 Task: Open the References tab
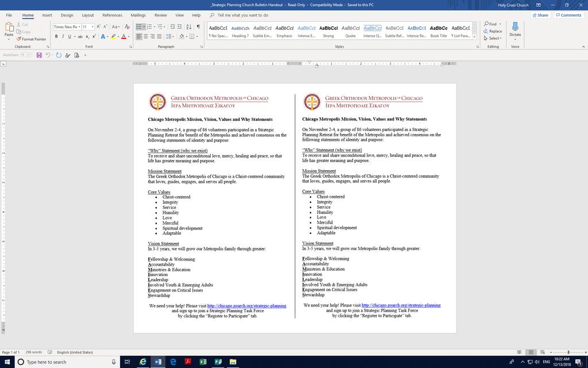(x=112, y=16)
